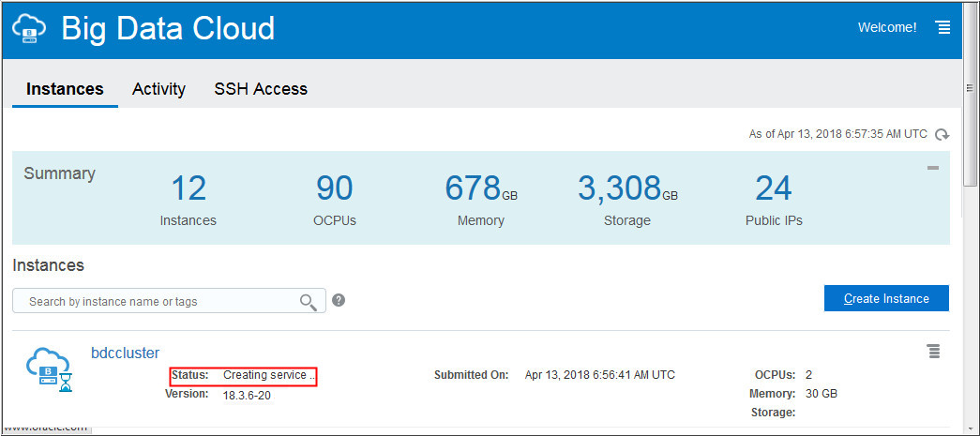Viewport: 980px width, 436px height.
Task: Click the Big Data Cloud logo icon
Action: coord(29,29)
